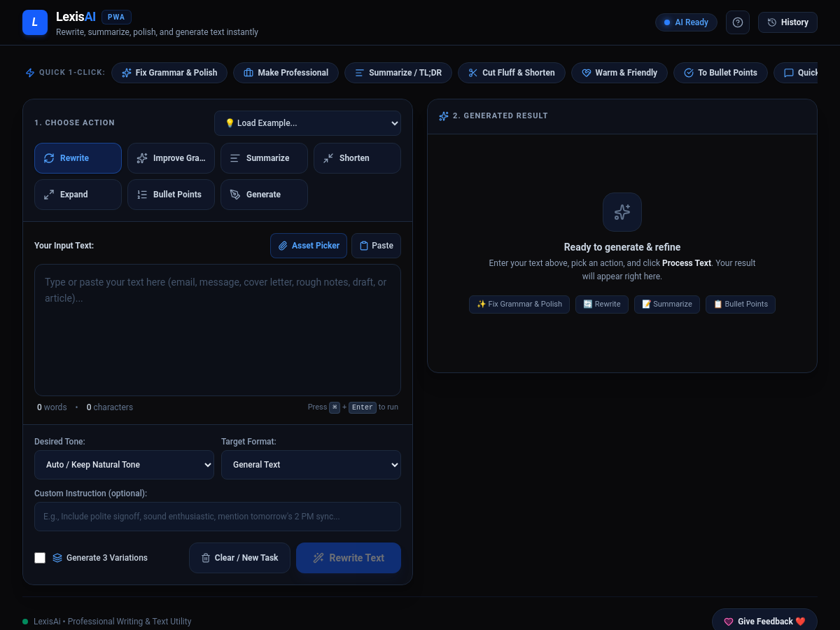Select the Improve Grammar action
Screen dimensions: 840x630
pyautogui.click(x=171, y=158)
